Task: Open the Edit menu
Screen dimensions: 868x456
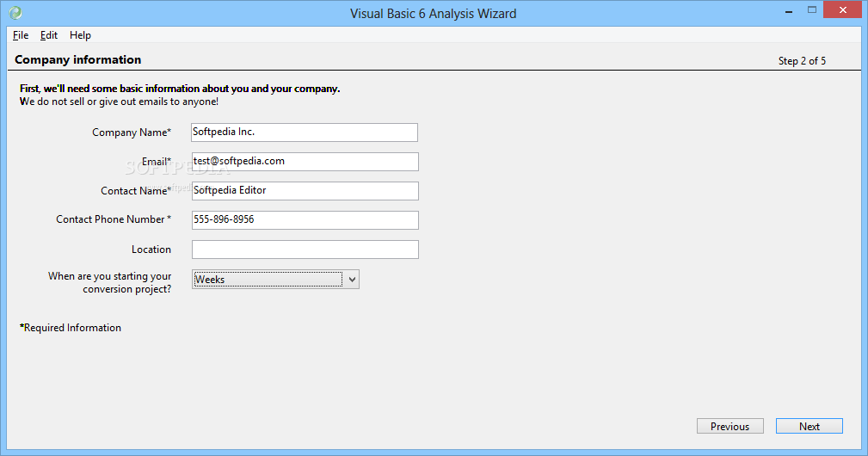Action: point(49,35)
